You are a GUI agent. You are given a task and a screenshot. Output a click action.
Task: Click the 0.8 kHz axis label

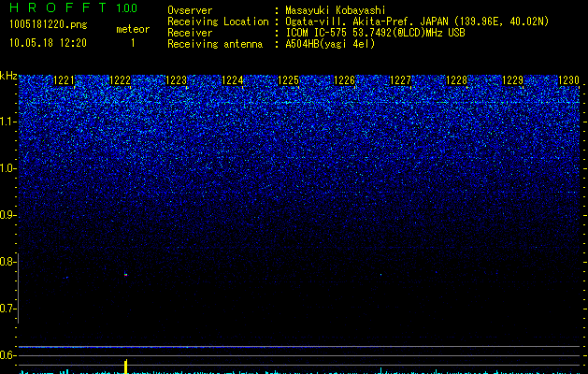[7, 262]
